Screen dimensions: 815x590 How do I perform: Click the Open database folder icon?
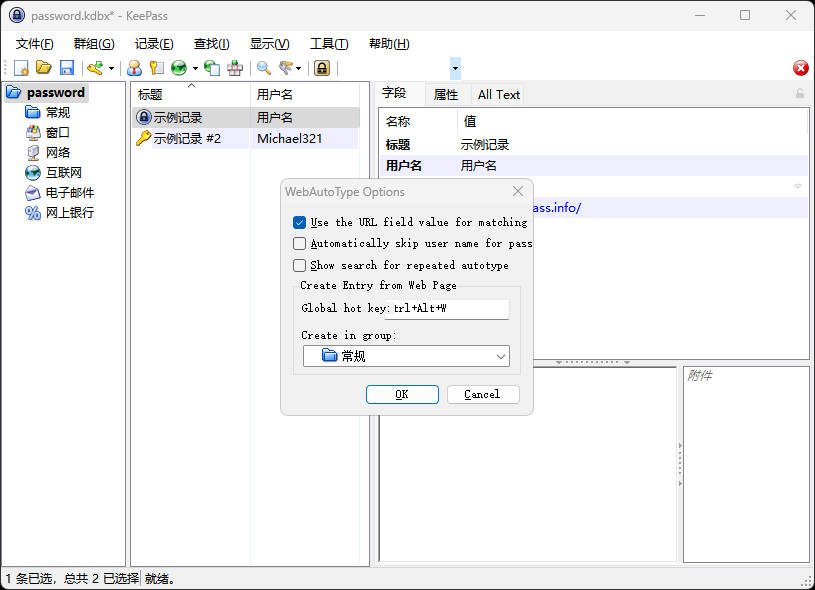click(44, 68)
